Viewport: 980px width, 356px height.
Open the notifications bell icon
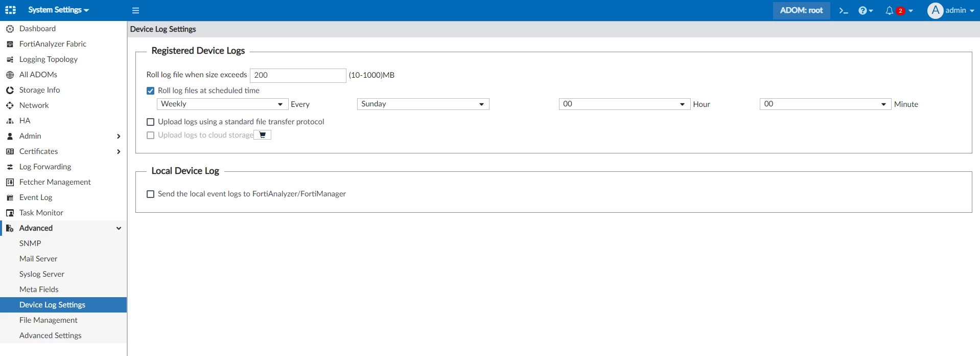(890, 10)
